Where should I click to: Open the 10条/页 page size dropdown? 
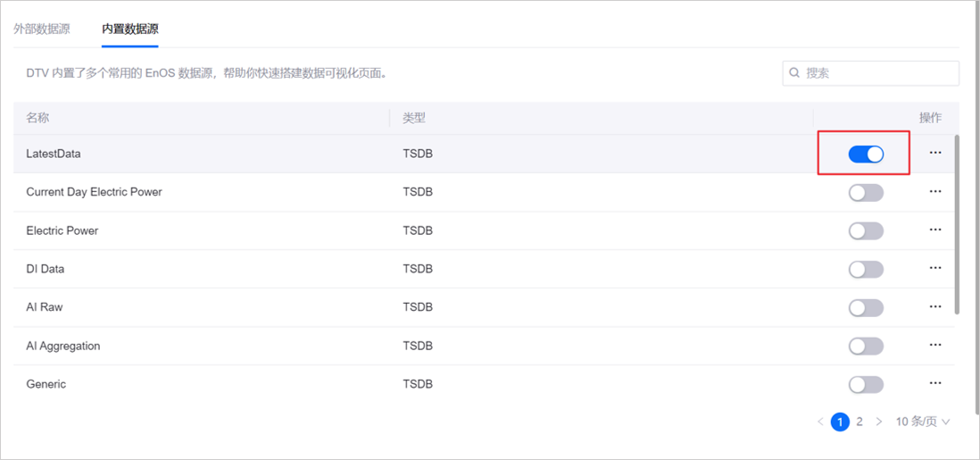click(923, 422)
